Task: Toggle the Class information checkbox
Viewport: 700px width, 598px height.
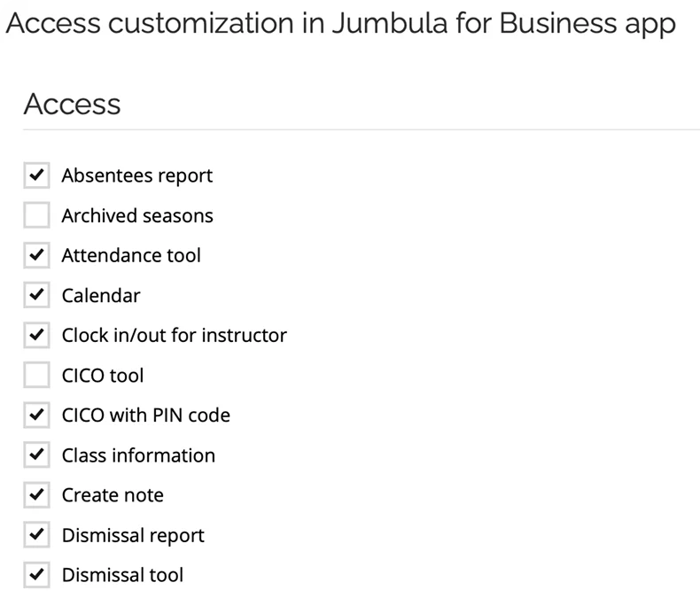Action: point(36,455)
